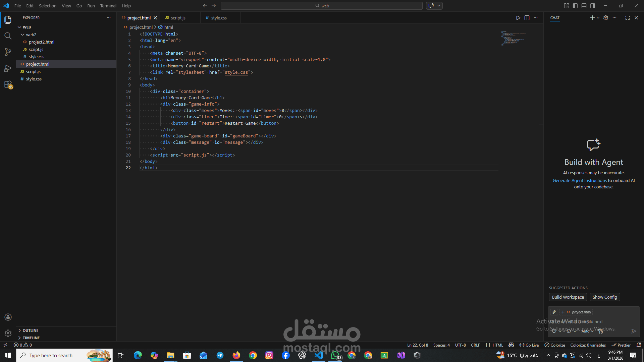Click the editor minimap preview
The image size is (644, 362).
pyautogui.click(x=513, y=38)
